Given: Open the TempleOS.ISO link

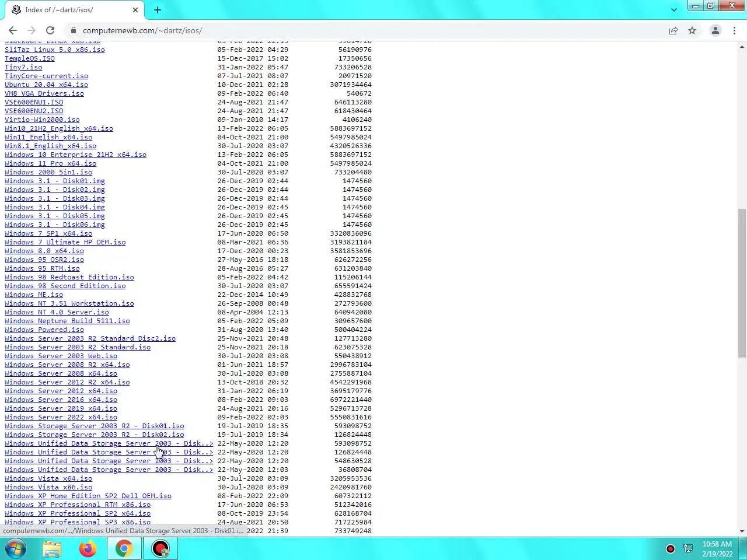Looking at the screenshot, I should (30, 58).
